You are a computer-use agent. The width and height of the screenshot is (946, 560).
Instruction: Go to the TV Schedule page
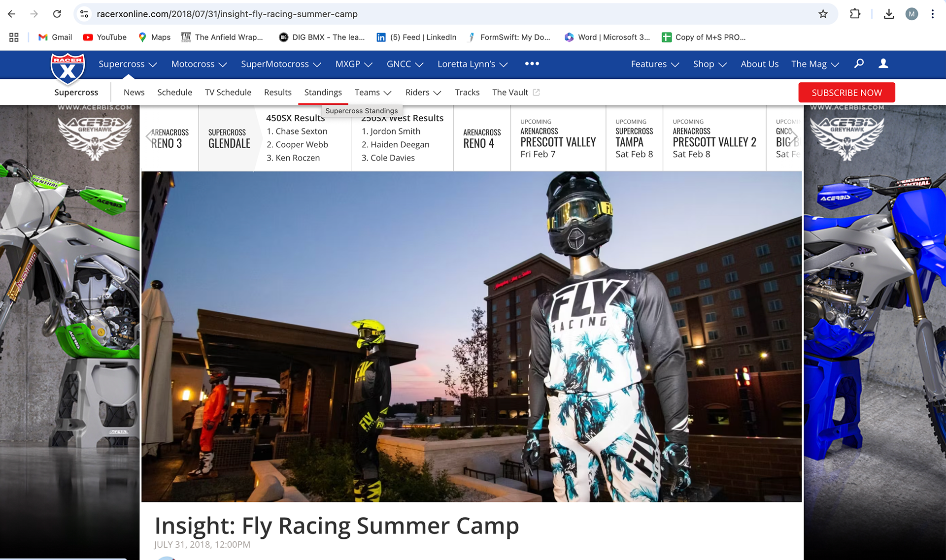[228, 92]
